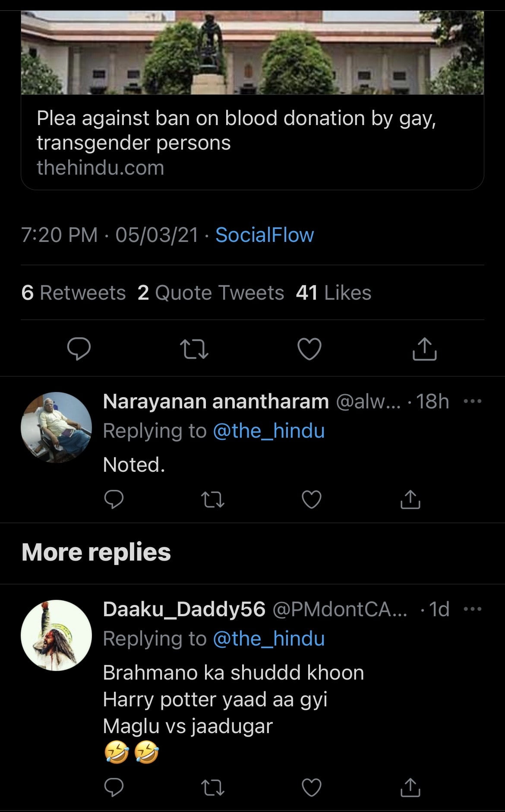Share Daaku_Daddy56's reply

coord(410,787)
